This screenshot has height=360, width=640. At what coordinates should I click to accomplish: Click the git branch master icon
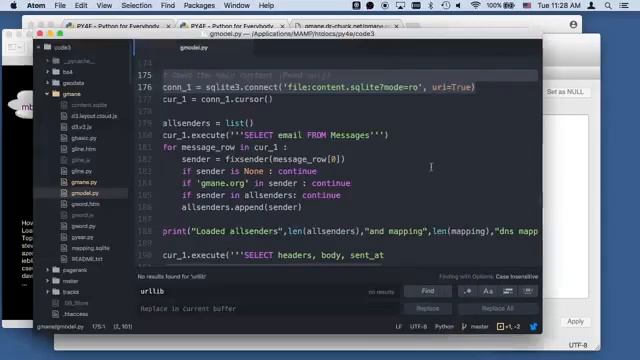464,327
